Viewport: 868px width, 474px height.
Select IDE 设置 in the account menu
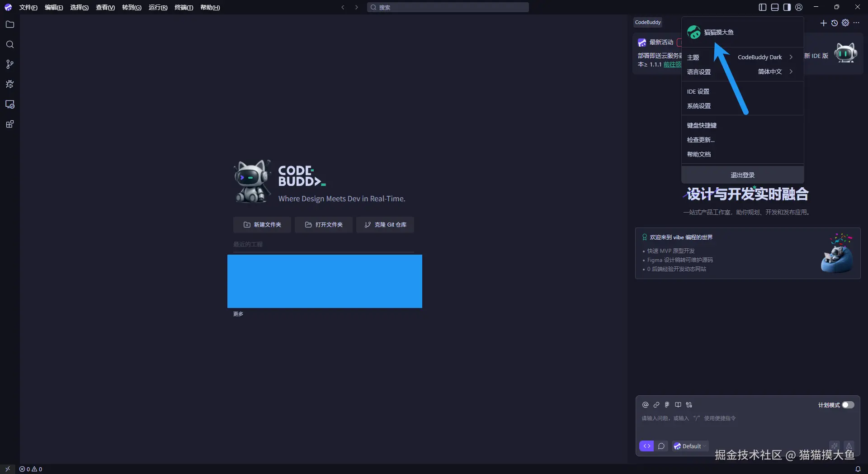point(742,91)
